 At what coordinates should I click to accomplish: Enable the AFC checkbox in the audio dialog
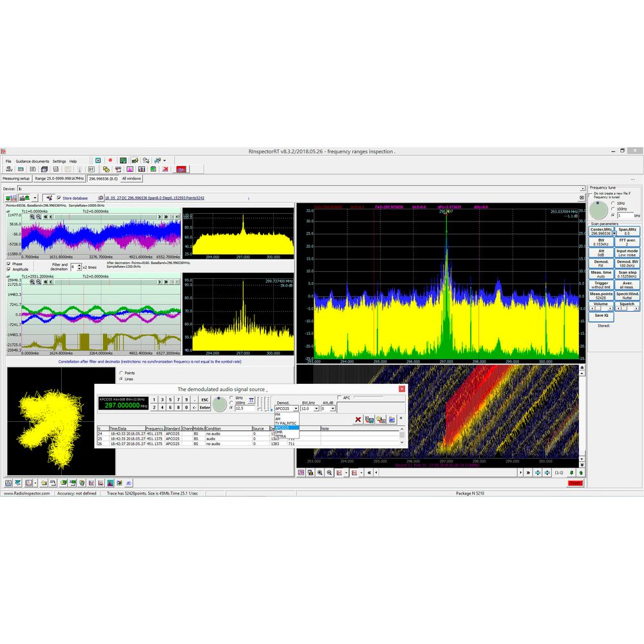pyautogui.click(x=339, y=397)
